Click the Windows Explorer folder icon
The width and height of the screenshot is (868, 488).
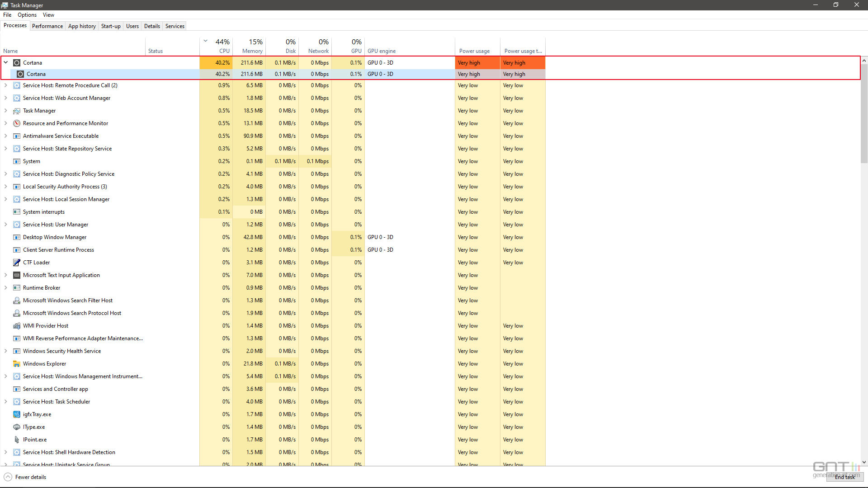pyautogui.click(x=17, y=364)
